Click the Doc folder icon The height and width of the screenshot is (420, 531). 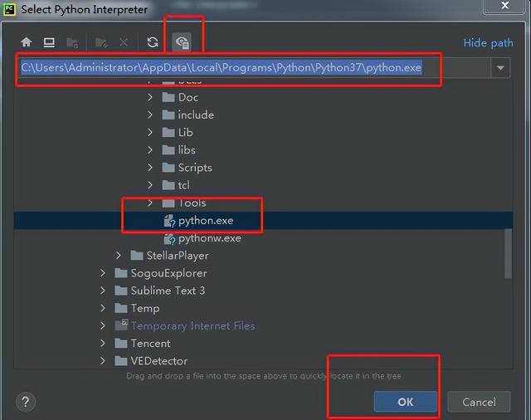(168, 98)
